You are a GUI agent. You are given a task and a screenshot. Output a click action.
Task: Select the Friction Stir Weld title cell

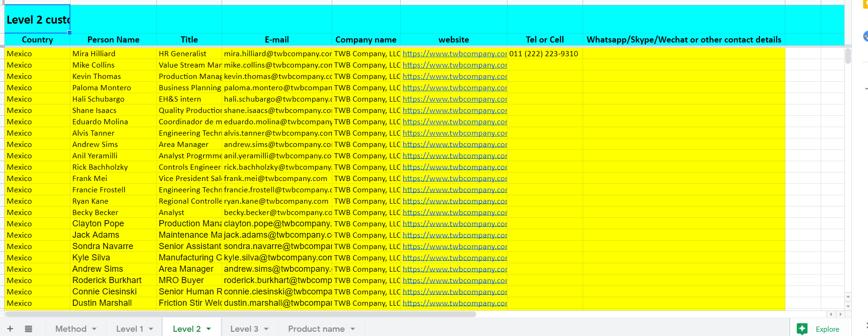pos(189,303)
